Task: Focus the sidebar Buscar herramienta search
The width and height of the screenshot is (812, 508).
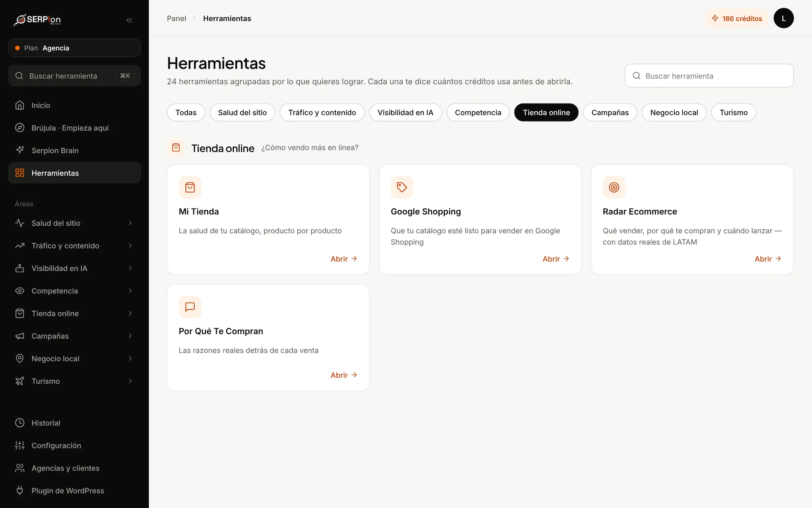Action: tap(74, 76)
